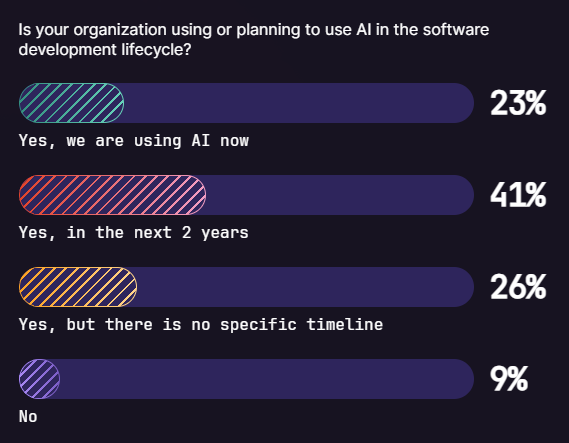Screen dimensions: 569x443
Task: Click the orange striped 26% bar fill
Action: [x=78, y=287]
